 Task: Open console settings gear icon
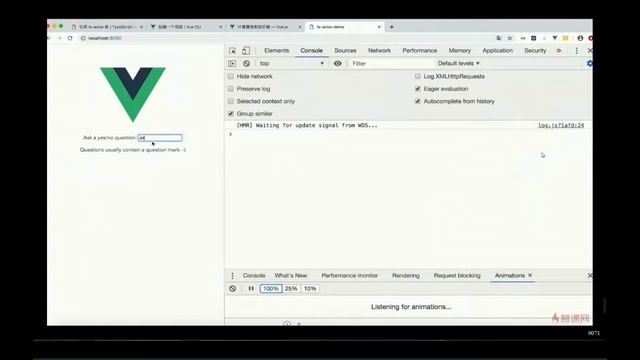click(589, 63)
